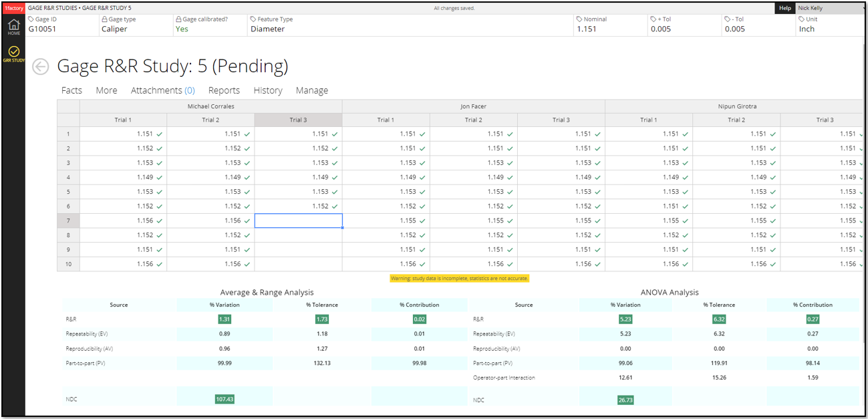The width and height of the screenshot is (868, 419).
Task: Open the Facts tab
Action: tap(71, 90)
